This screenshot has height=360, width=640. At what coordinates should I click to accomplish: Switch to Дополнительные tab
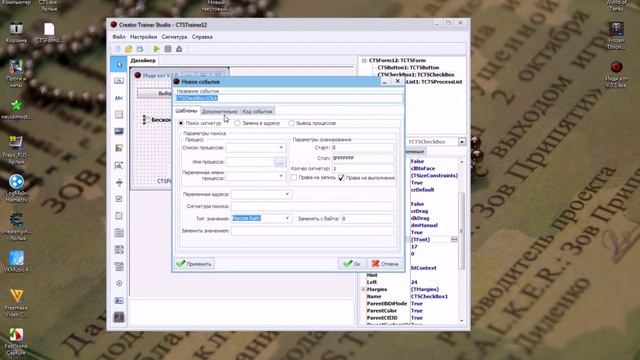[220, 111]
